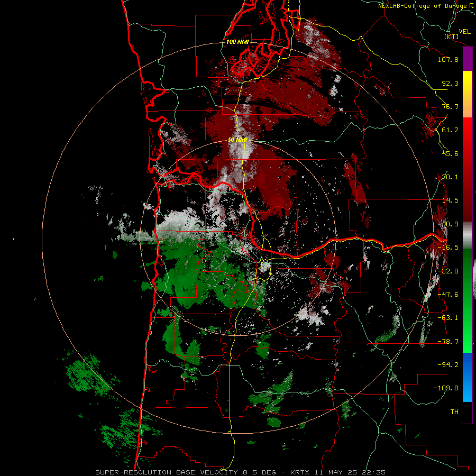Screen dimensions: 476x476
Task: Click the 100 NMI range ring label
Action: click(x=237, y=42)
